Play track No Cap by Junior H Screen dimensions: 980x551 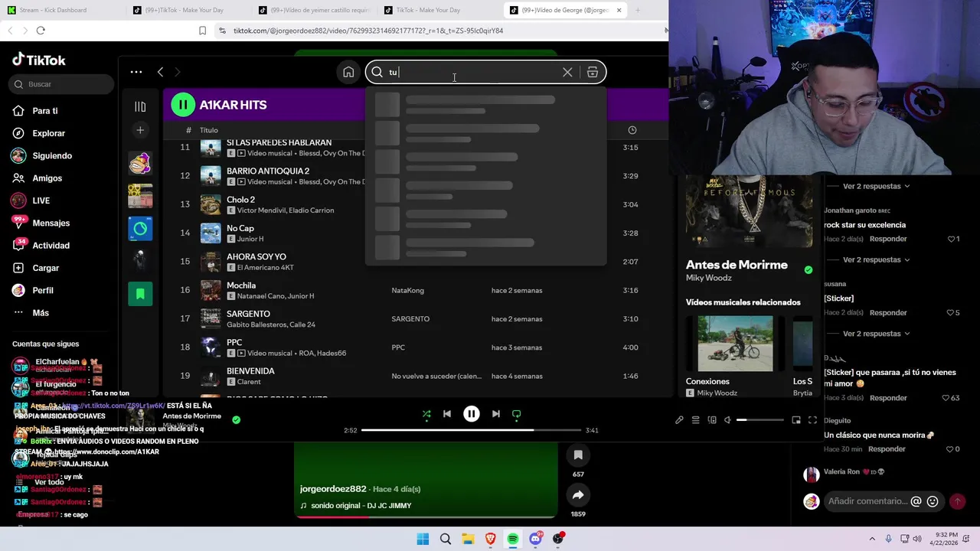pyautogui.click(x=240, y=228)
